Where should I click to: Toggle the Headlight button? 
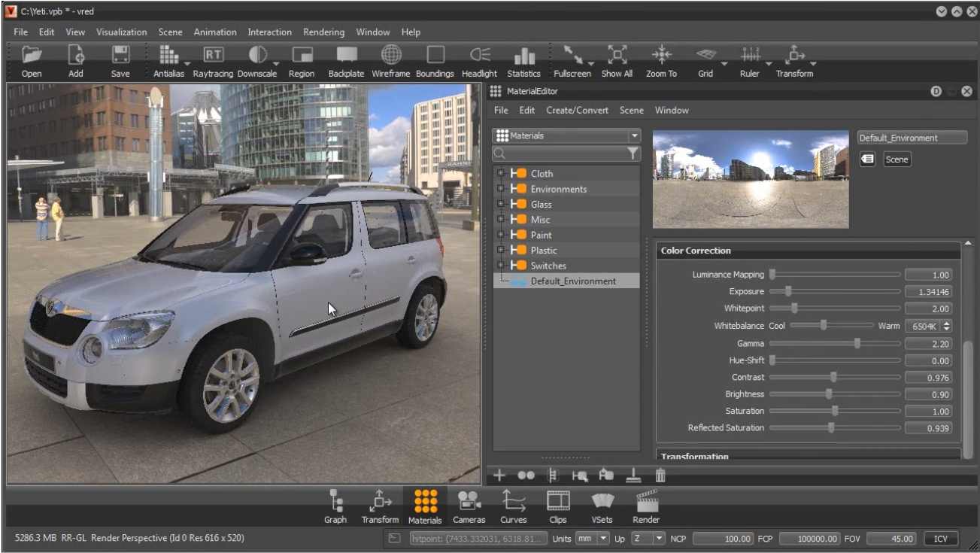[479, 56]
